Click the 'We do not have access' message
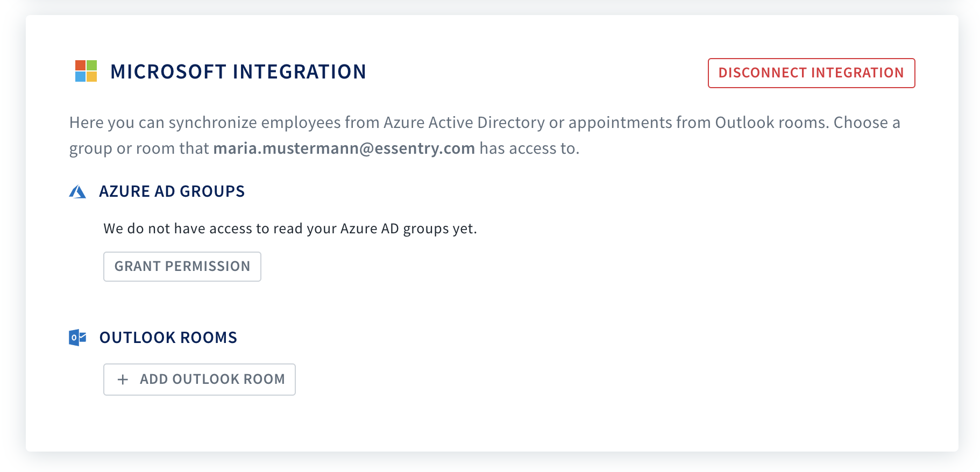This screenshot has height=472, width=980. tap(290, 228)
